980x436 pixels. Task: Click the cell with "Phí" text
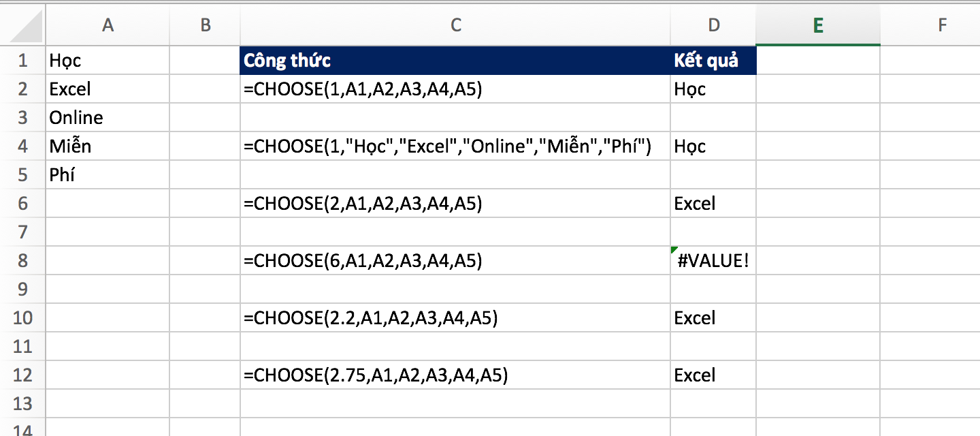pyautogui.click(x=107, y=175)
